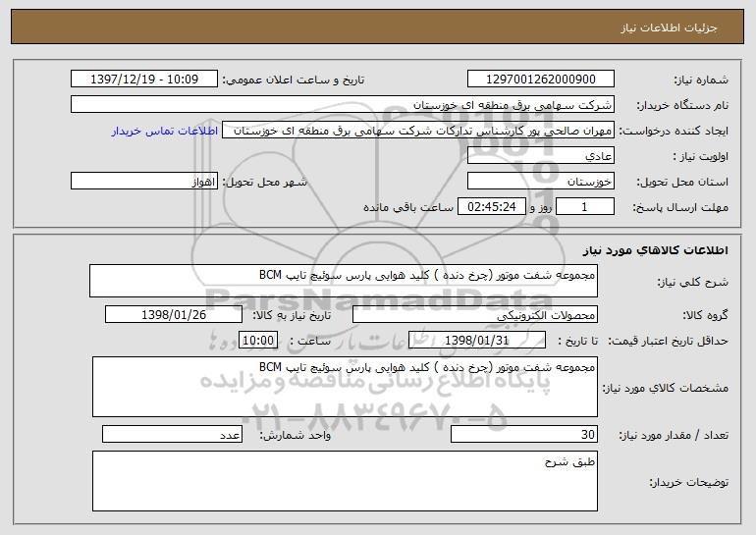Click the شهر محل تحویل field اهواز
756x535 pixels.
144,182
